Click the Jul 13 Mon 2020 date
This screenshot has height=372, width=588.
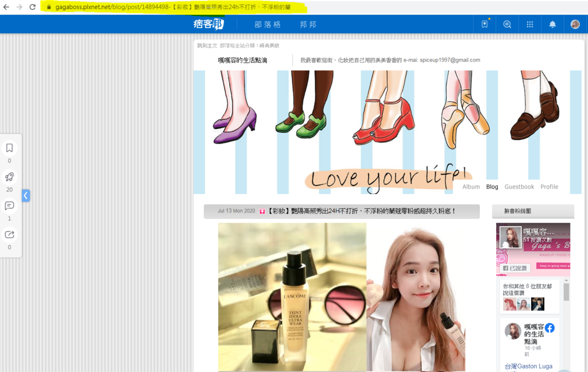[236, 211]
